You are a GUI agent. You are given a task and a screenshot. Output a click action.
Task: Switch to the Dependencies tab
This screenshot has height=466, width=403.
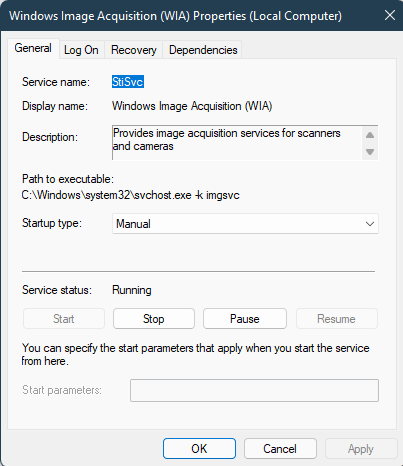(x=203, y=50)
